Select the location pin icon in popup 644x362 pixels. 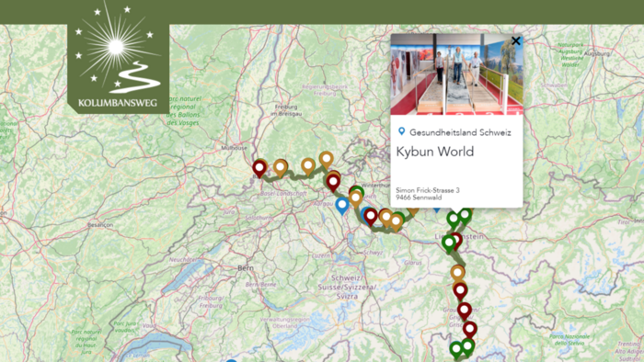pos(402,131)
